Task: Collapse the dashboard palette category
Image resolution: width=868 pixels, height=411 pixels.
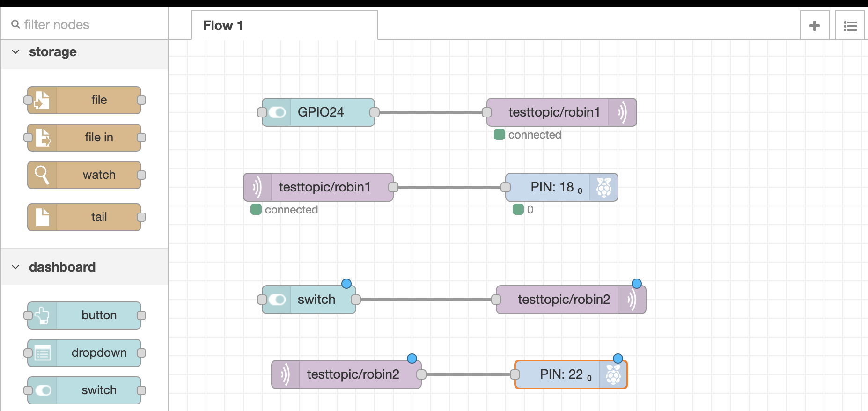Action: [15, 267]
